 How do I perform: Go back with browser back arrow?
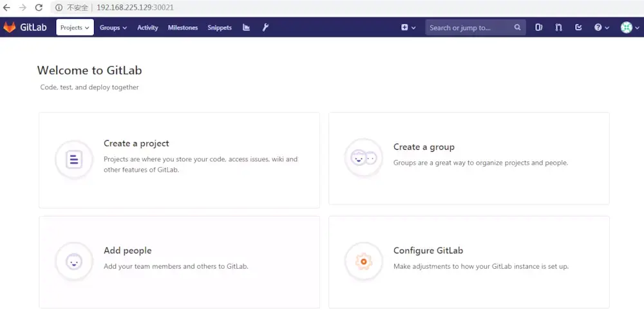tap(6, 7)
